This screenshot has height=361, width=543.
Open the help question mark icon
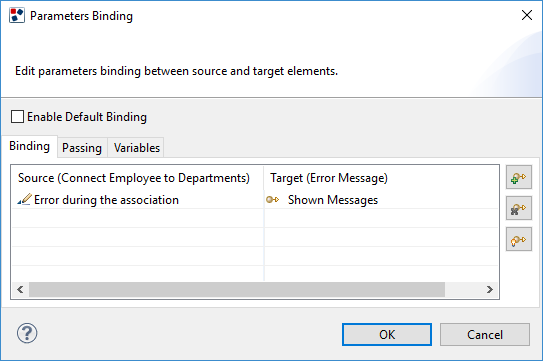(x=27, y=333)
